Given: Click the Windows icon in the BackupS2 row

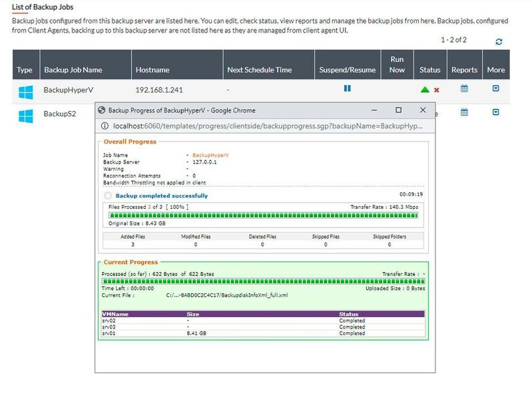Looking at the screenshot, I should click(25, 115).
